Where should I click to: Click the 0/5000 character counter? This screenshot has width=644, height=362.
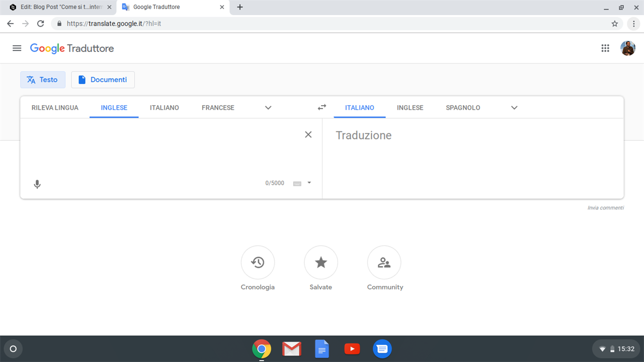pos(275,183)
